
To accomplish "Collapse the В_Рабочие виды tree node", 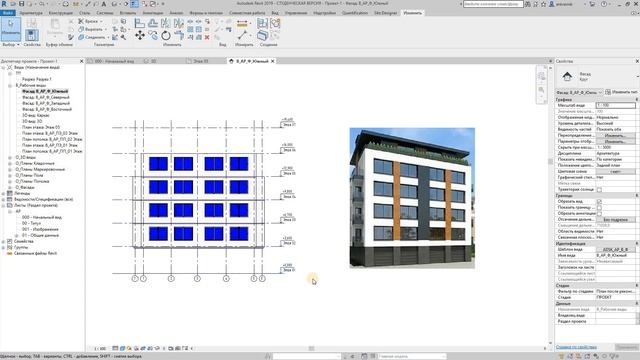I will 10,86.
